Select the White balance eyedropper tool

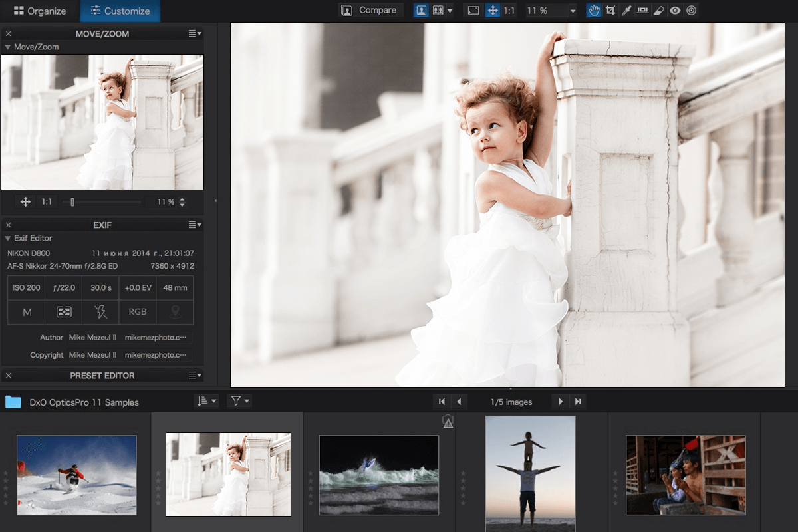[x=626, y=10]
